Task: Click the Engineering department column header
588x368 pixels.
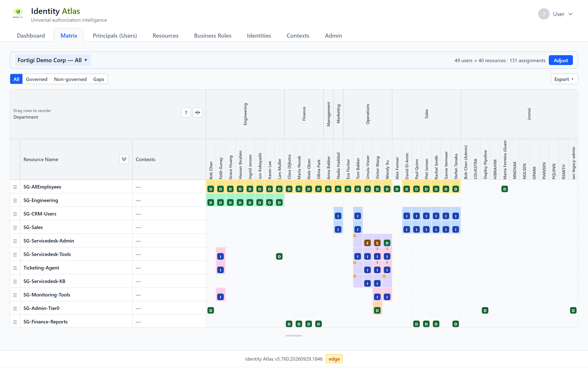Action: pos(245,114)
